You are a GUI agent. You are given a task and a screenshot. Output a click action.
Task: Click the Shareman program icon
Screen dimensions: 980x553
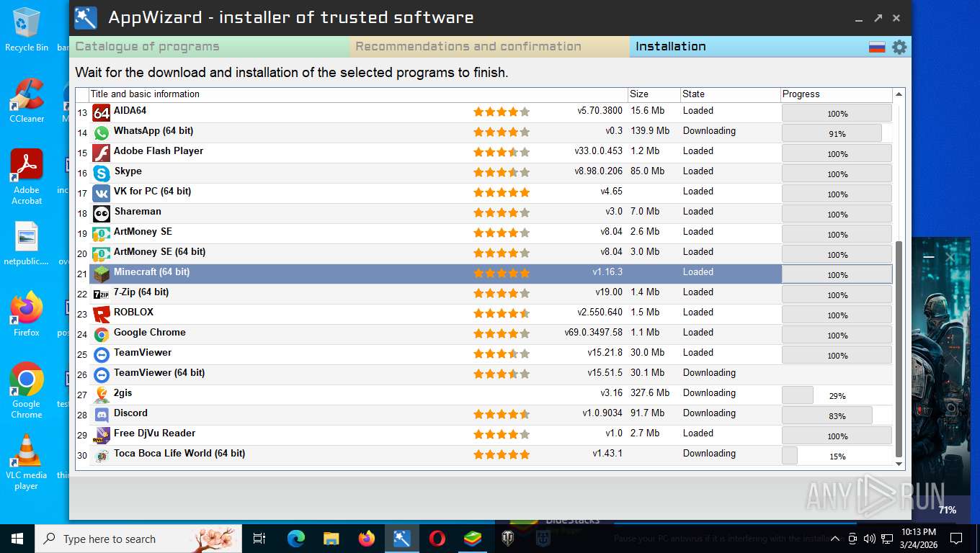[x=102, y=213]
